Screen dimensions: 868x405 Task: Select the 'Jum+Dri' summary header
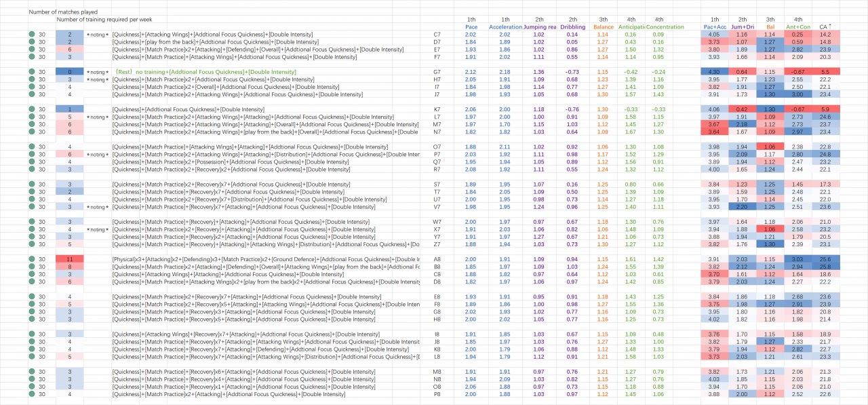743,26
